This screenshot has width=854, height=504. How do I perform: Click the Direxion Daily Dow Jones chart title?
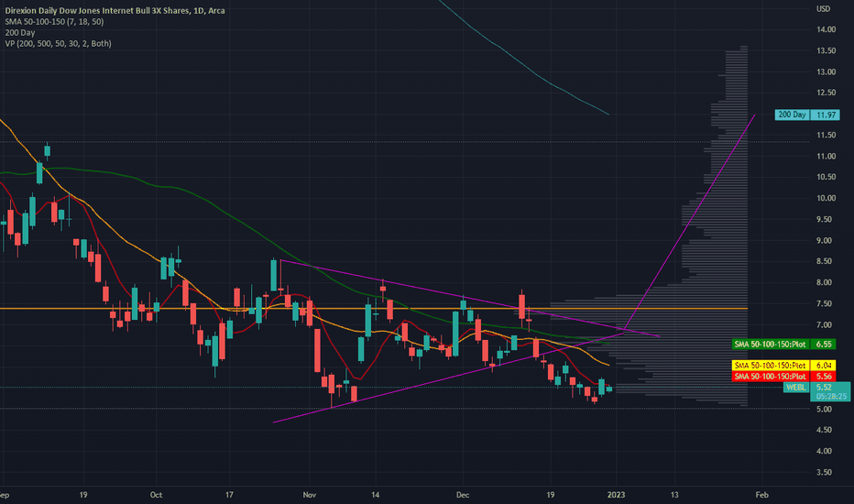pyautogui.click(x=115, y=10)
